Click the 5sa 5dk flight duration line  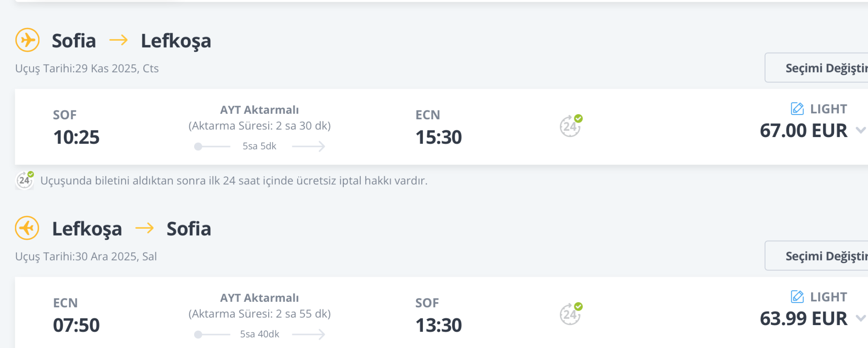click(x=259, y=146)
